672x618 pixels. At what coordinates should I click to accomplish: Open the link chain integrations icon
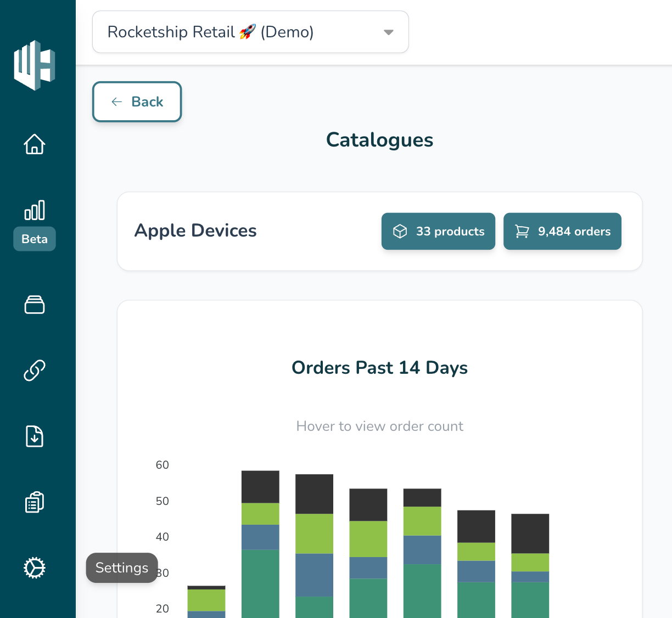[35, 370]
